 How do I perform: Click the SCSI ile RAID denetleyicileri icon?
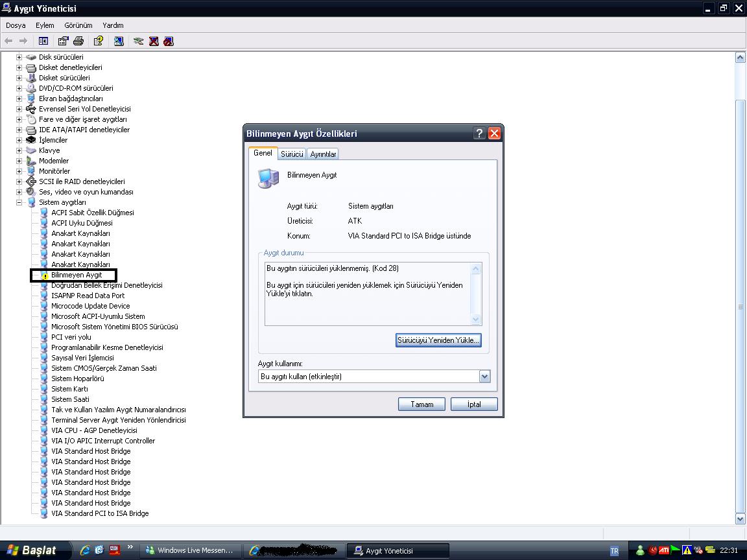31,181
